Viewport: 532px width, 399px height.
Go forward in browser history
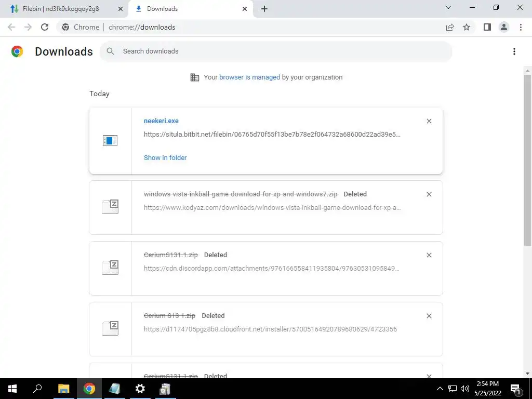coord(28,27)
